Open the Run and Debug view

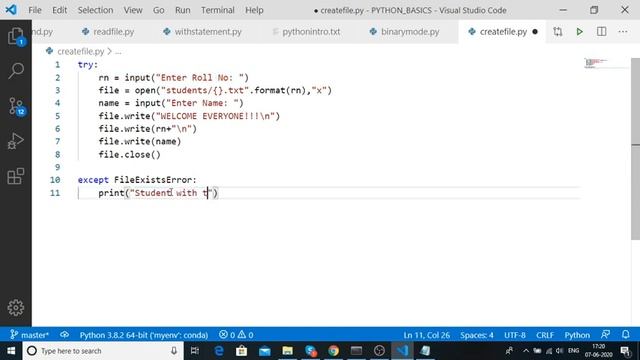[16, 141]
